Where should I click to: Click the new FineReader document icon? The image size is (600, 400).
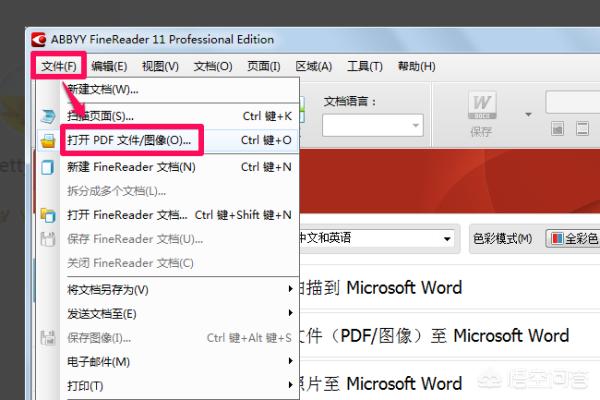point(46,167)
